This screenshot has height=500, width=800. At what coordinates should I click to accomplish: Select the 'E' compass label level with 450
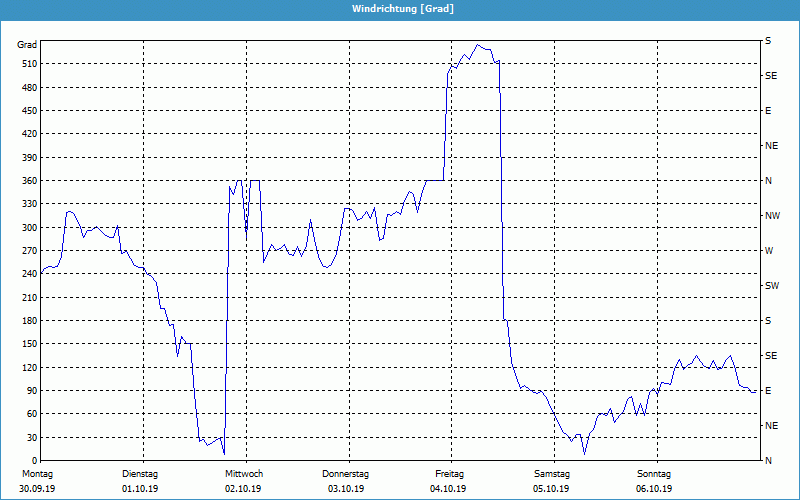[x=768, y=111]
